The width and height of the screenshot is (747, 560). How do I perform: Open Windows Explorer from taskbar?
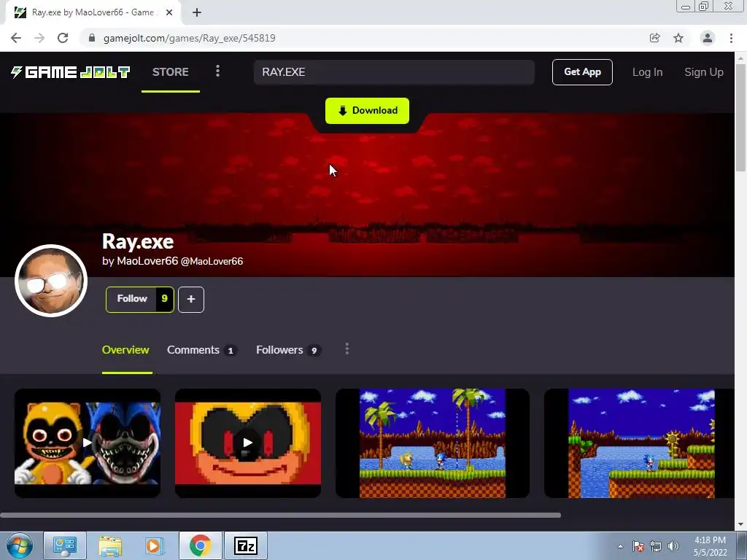(110, 545)
